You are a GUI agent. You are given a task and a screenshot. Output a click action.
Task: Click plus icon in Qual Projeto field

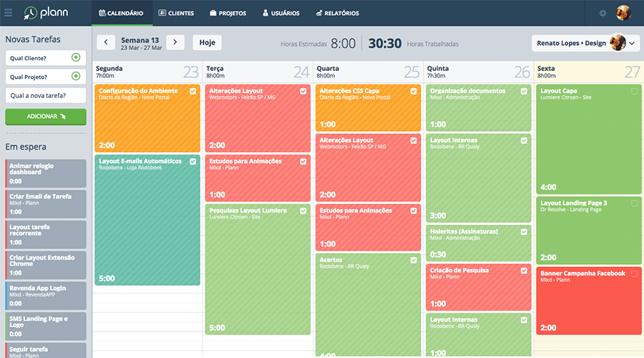(76, 76)
